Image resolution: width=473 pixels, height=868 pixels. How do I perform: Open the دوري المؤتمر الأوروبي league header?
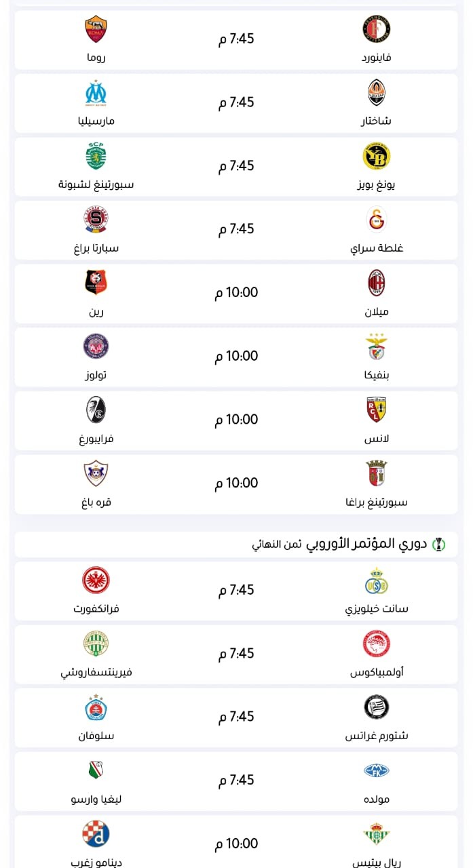[x=366, y=544]
